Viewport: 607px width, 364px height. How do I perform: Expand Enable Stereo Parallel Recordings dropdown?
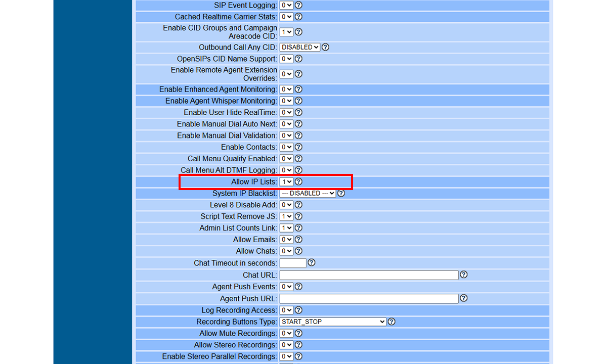286,356
